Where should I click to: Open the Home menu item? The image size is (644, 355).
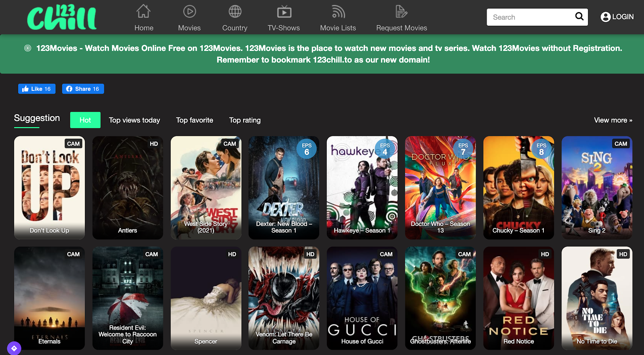(x=144, y=28)
